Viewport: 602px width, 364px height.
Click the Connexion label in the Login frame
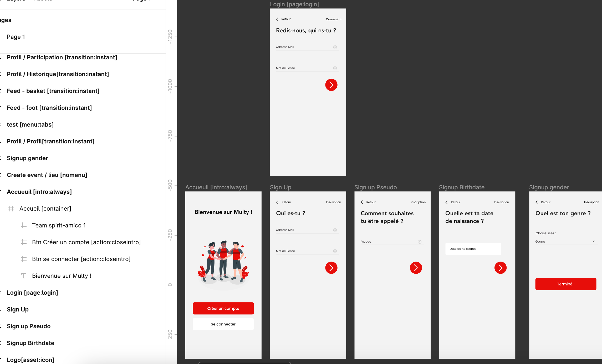334,19
